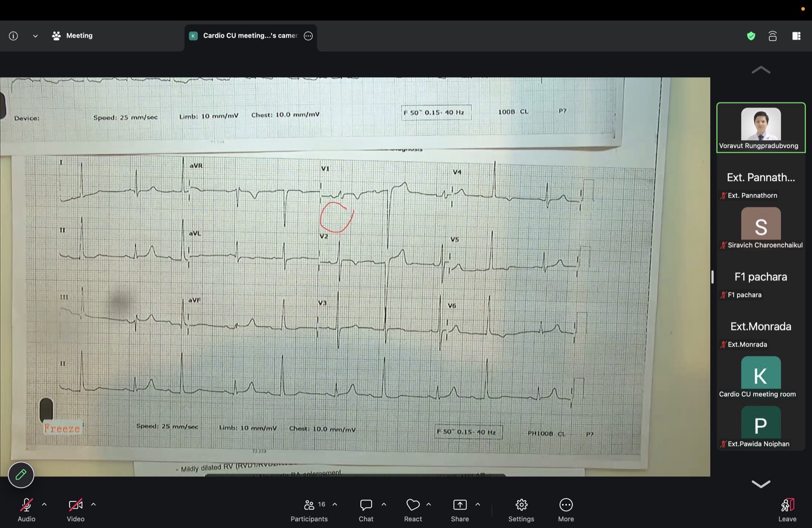Open React emoji reactions
812x528 pixels.
pos(413,510)
